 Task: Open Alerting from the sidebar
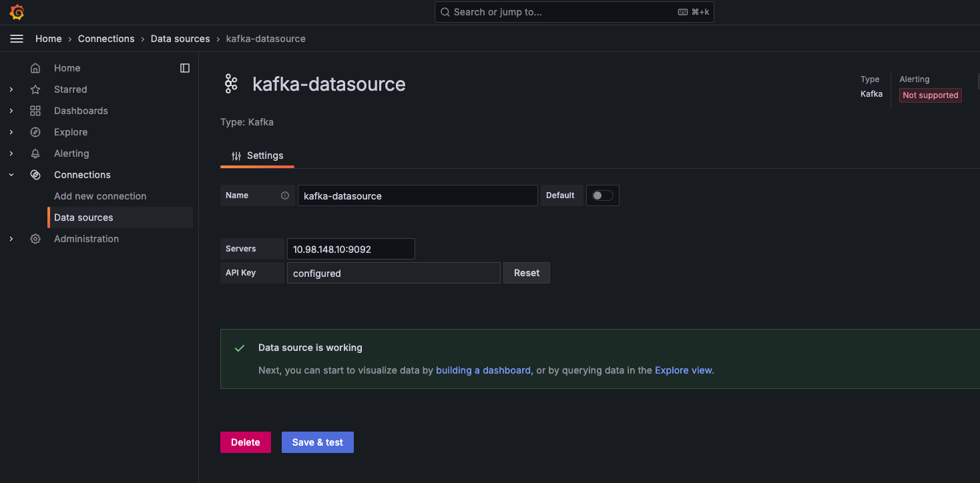[x=71, y=153]
